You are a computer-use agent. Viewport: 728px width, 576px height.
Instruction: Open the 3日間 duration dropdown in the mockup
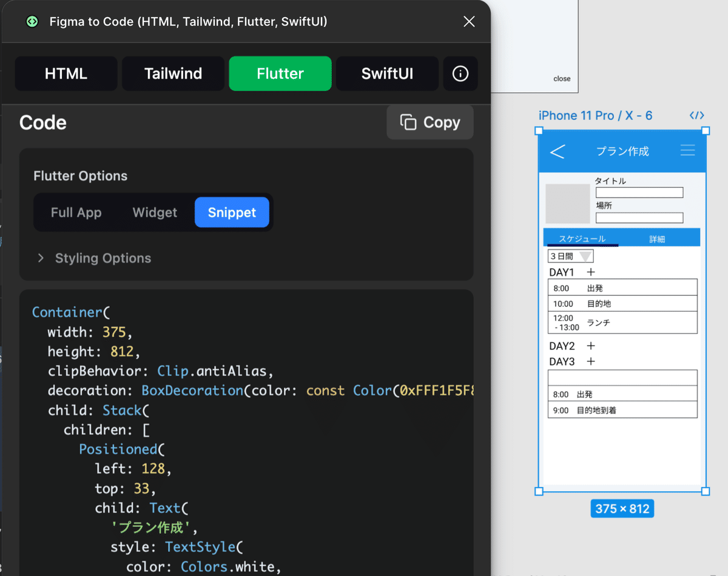coord(585,256)
